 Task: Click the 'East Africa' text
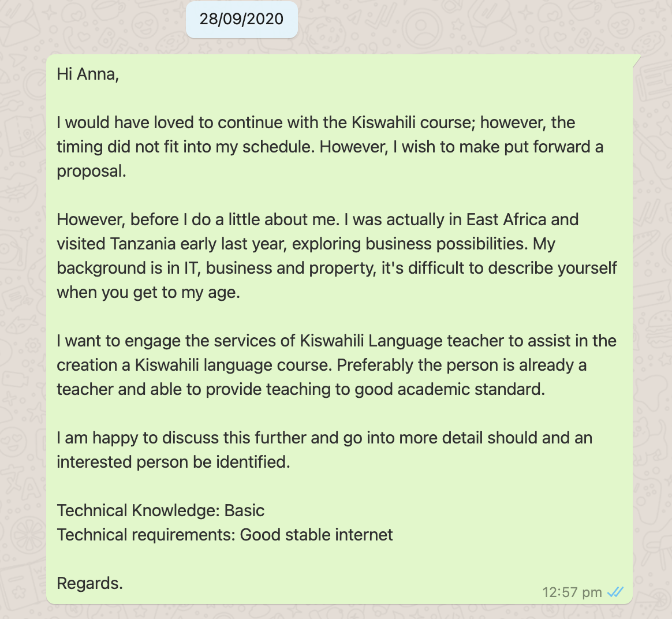(x=506, y=219)
